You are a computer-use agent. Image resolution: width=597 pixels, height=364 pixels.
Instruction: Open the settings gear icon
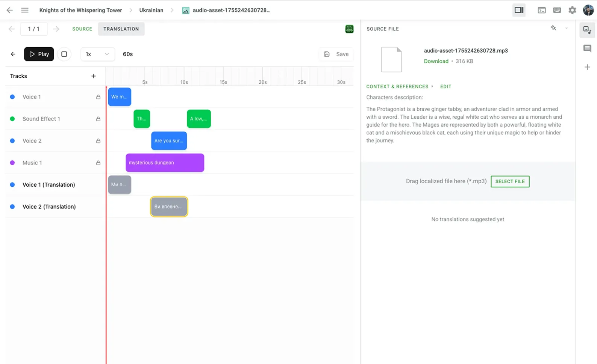[572, 10]
